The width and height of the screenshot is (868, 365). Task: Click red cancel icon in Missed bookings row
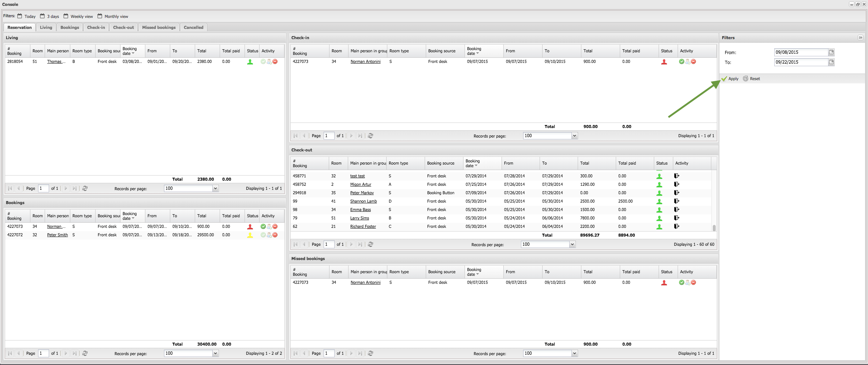(693, 282)
